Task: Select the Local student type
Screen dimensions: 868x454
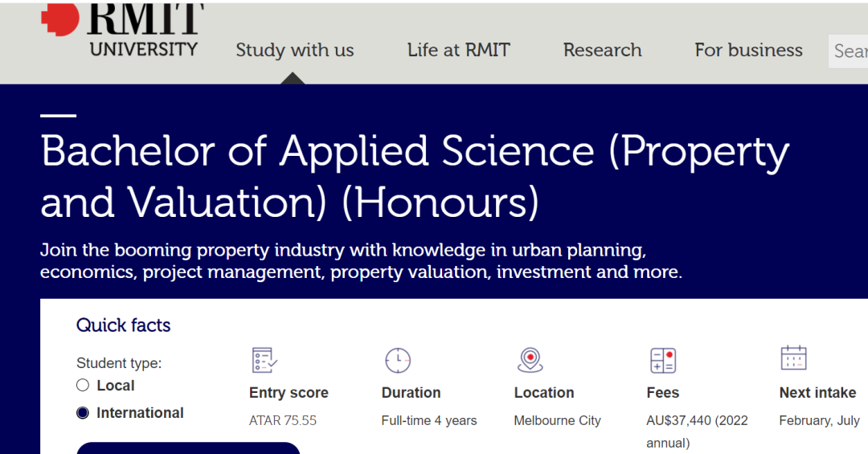Action: (83, 386)
